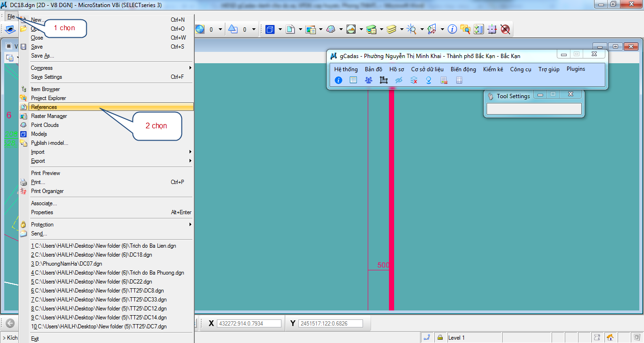This screenshot has height=343, width=644.
Task: Open the Models dialog toolbar icon
Action: point(270,29)
